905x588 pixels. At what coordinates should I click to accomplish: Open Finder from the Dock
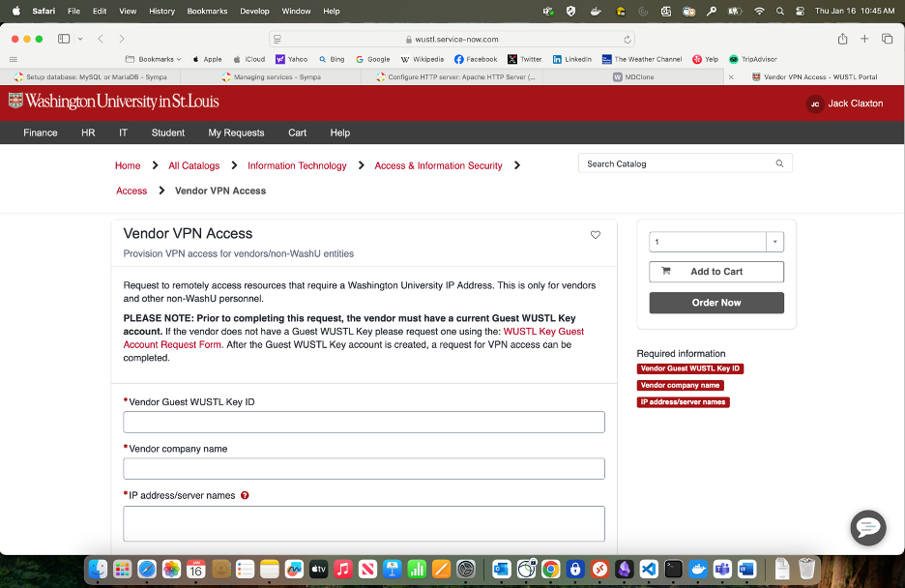[x=98, y=570]
